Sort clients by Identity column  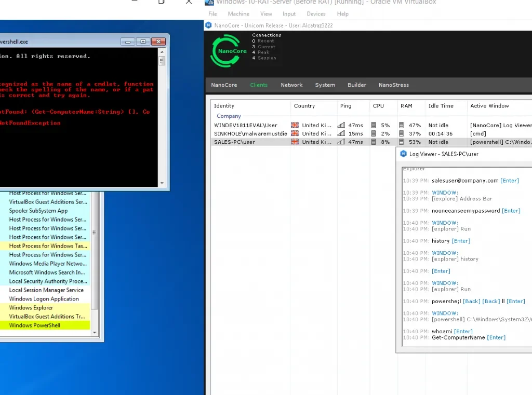tap(250, 106)
